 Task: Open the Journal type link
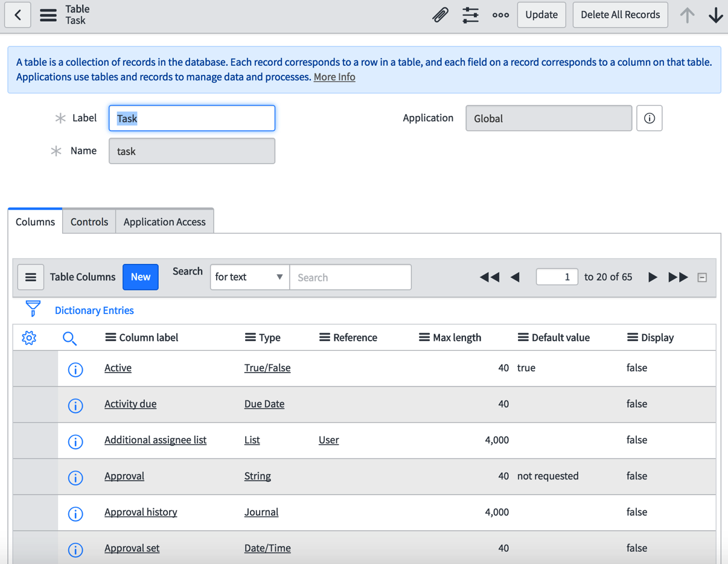[x=261, y=512]
